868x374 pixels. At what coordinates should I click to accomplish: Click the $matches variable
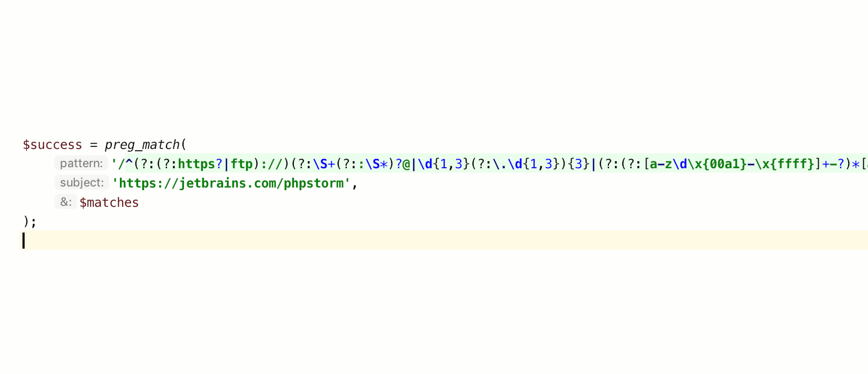coord(109,203)
